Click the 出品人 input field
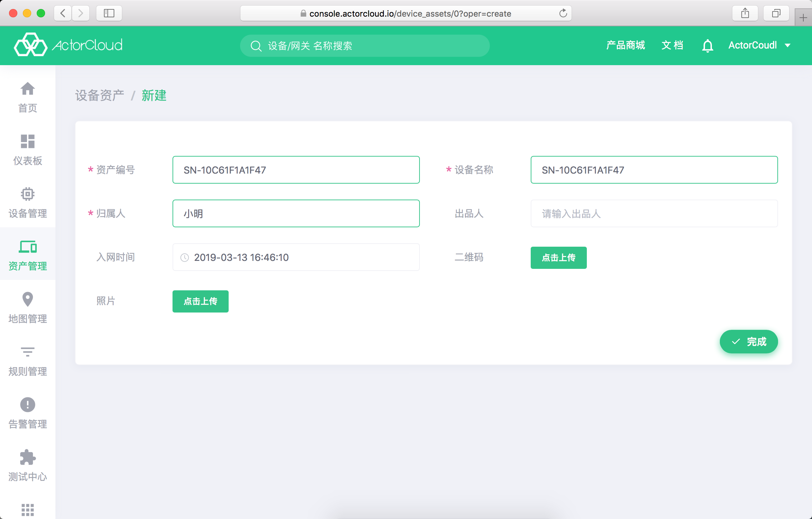Screen dimensions: 812x519 coord(654,213)
